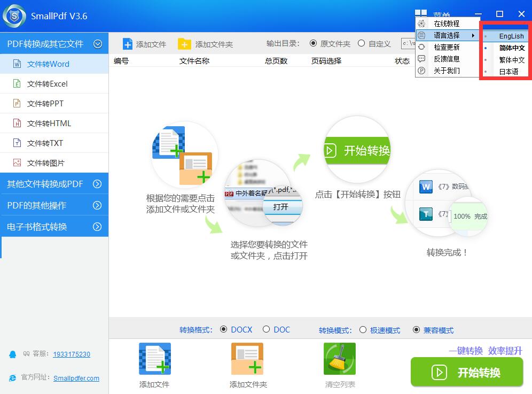Image resolution: width=532 pixels, height=394 pixels.
Task: Click the gear icon beside 在线教程
Action: 421,24
